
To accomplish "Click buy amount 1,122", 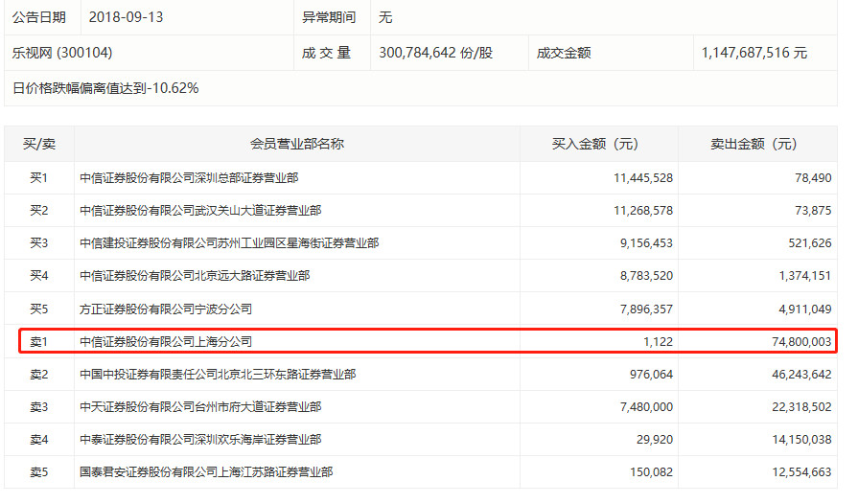I will [x=659, y=342].
